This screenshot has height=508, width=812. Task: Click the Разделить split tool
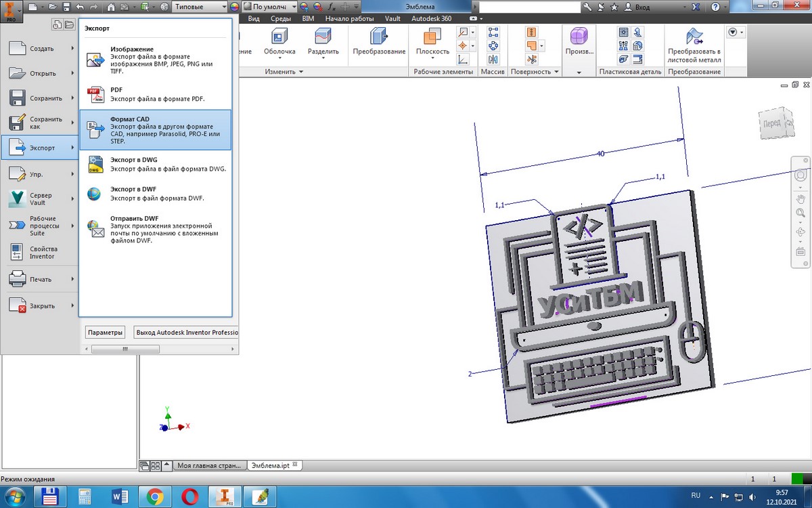click(x=323, y=42)
